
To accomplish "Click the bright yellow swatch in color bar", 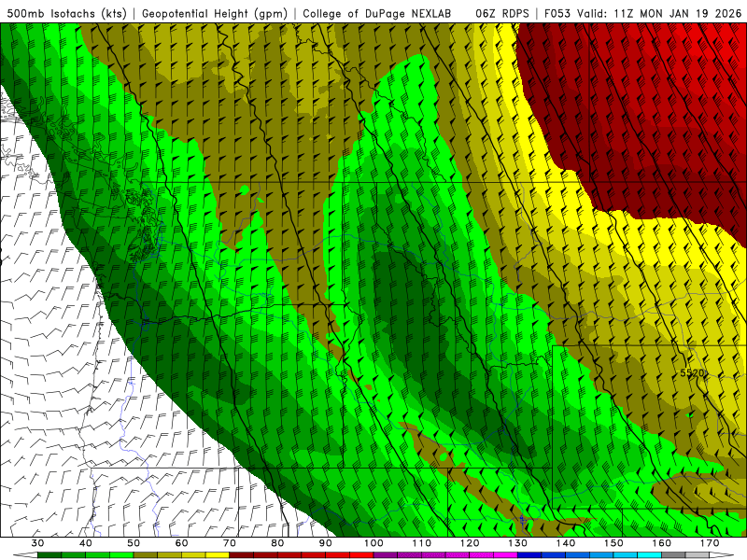I will pos(218,554).
